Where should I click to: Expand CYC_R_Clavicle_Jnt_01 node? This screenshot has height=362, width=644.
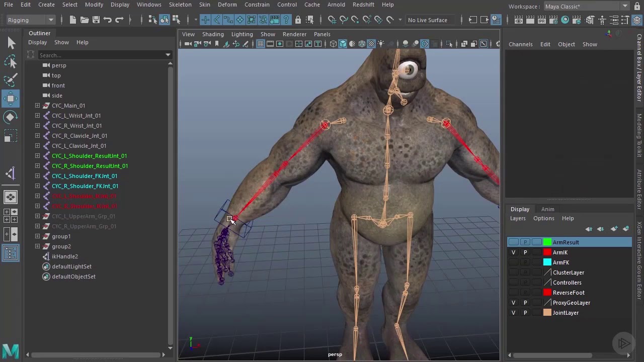click(x=37, y=136)
